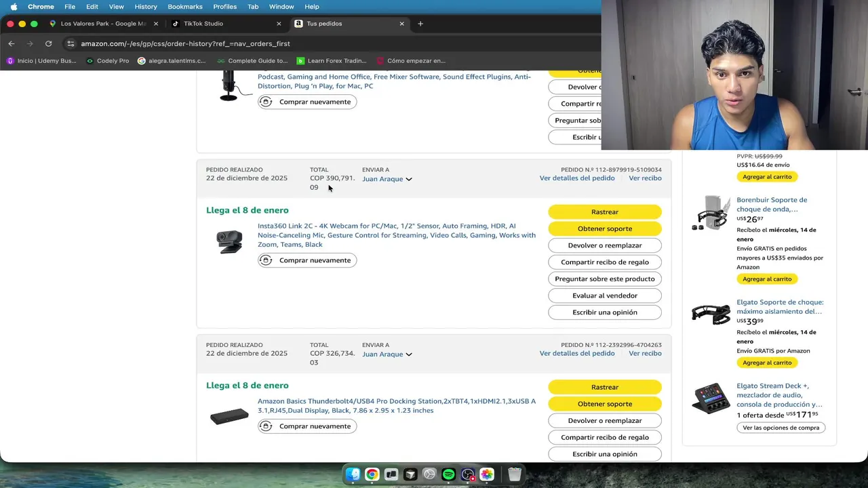Screen dimensions: 868x488
Task: Open Codely Pro bookmark
Action: coord(107,60)
